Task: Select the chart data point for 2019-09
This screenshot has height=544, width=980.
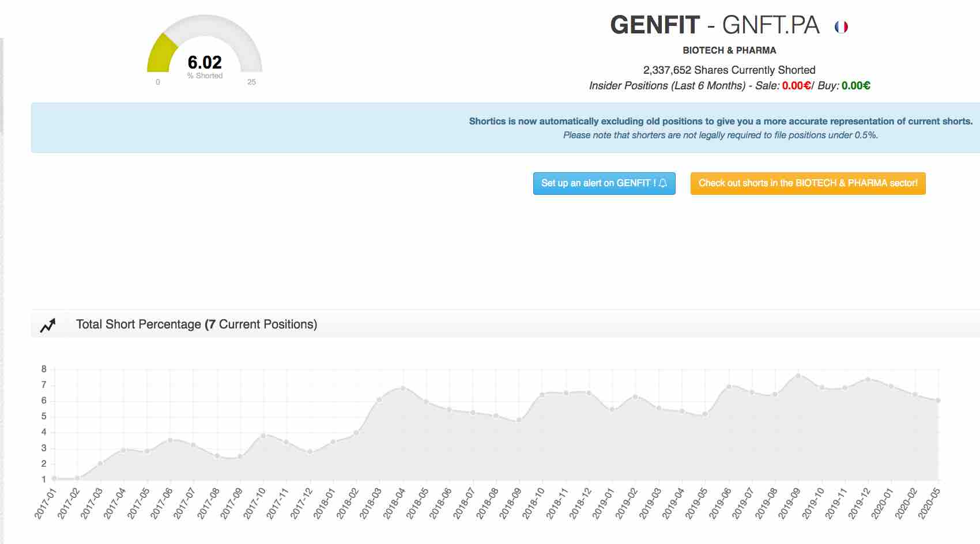Action: pyautogui.click(x=798, y=376)
